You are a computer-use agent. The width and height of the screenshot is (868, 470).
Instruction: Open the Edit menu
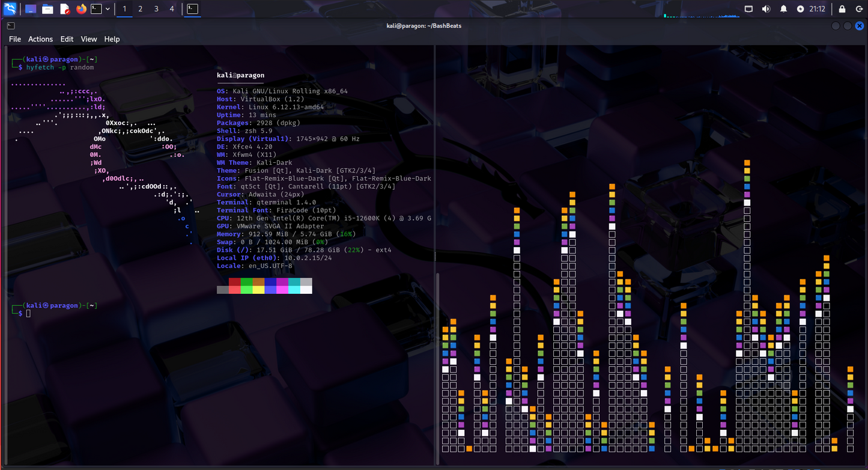67,39
